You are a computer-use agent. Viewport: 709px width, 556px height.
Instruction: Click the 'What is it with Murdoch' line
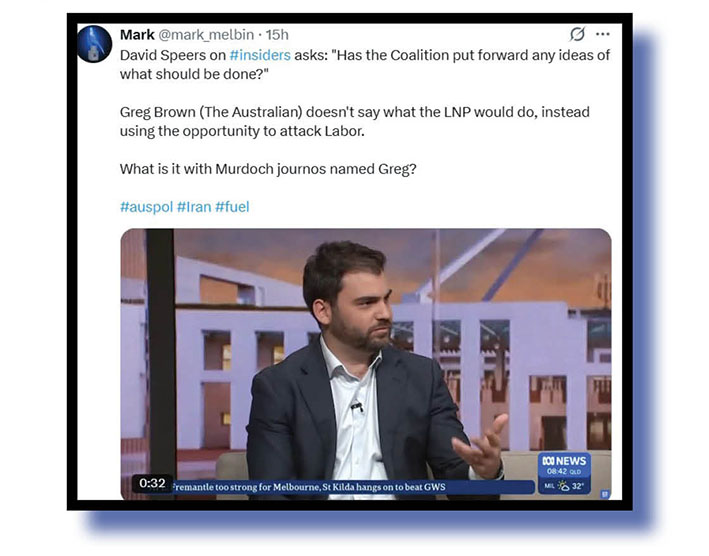[268, 169]
